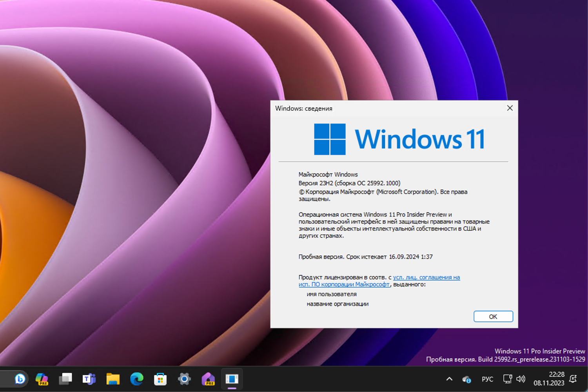588x392 pixels.
Task: Select the active winver app icon
Action: (x=232, y=379)
